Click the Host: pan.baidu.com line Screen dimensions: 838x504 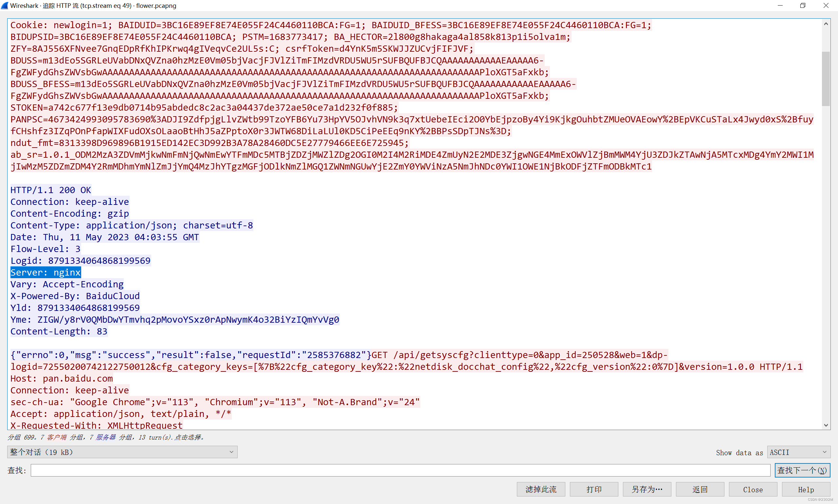[x=62, y=378]
